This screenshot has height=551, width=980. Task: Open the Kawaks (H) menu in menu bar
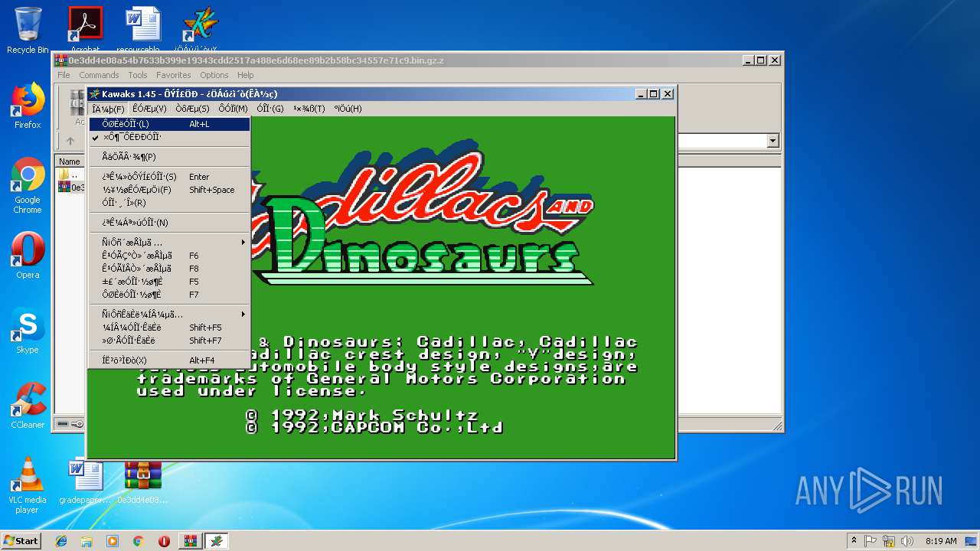[x=348, y=109]
